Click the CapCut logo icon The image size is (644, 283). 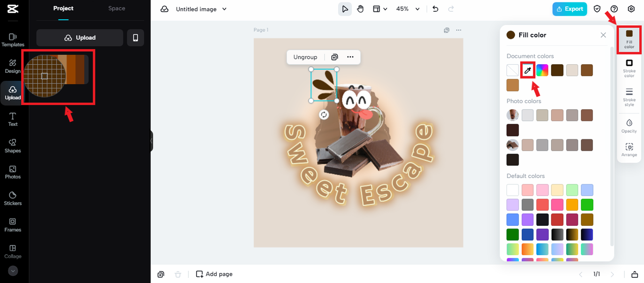click(x=13, y=9)
